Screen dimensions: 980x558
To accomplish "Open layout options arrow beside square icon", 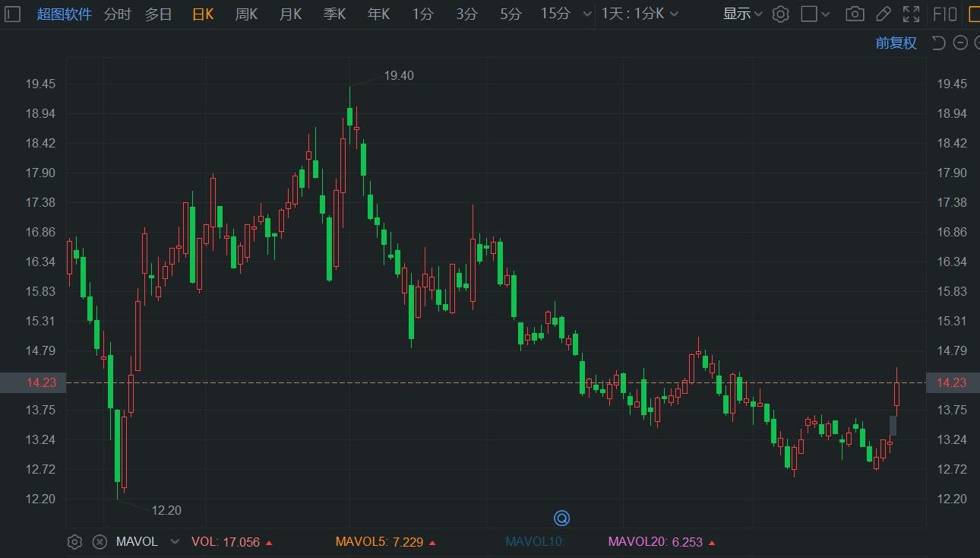I will click(x=827, y=14).
